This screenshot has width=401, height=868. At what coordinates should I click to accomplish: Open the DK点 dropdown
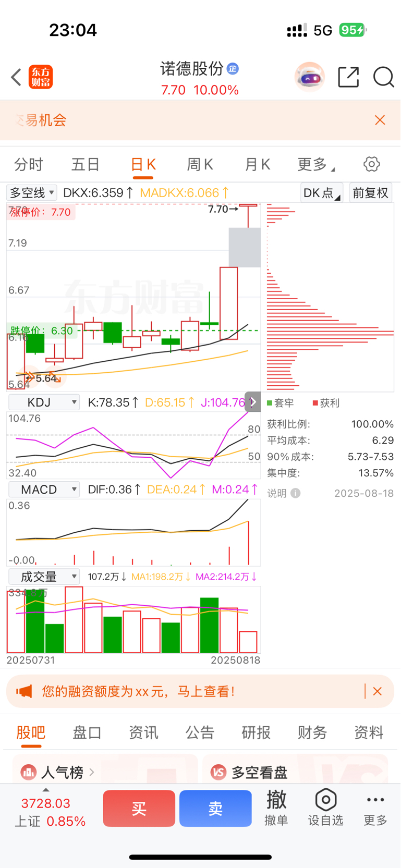click(322, 193)
